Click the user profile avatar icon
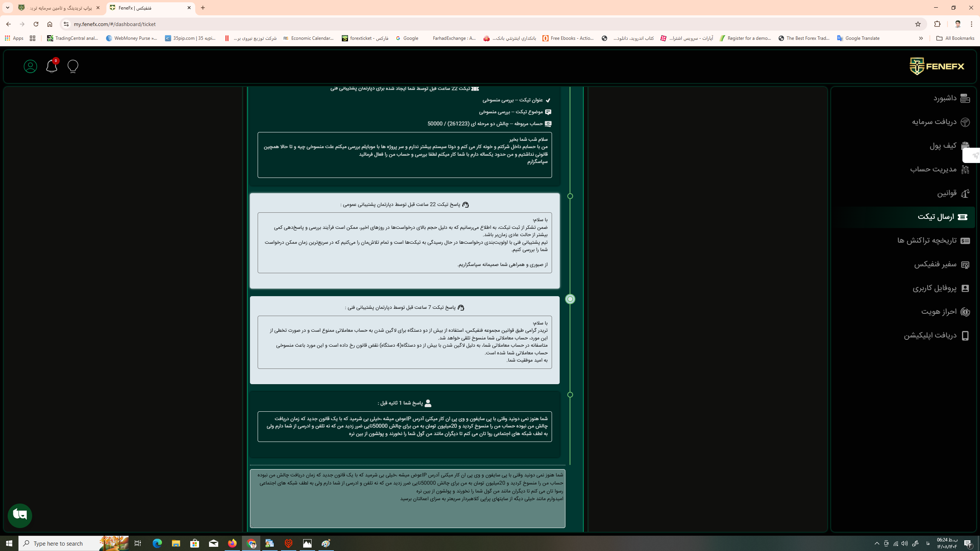This screenshot has height=551, width=980. tap(30, 67)
